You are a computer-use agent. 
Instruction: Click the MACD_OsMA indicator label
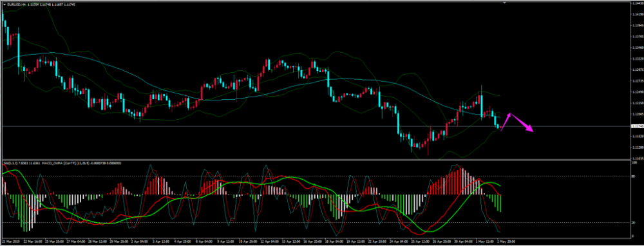click(52, 163)
